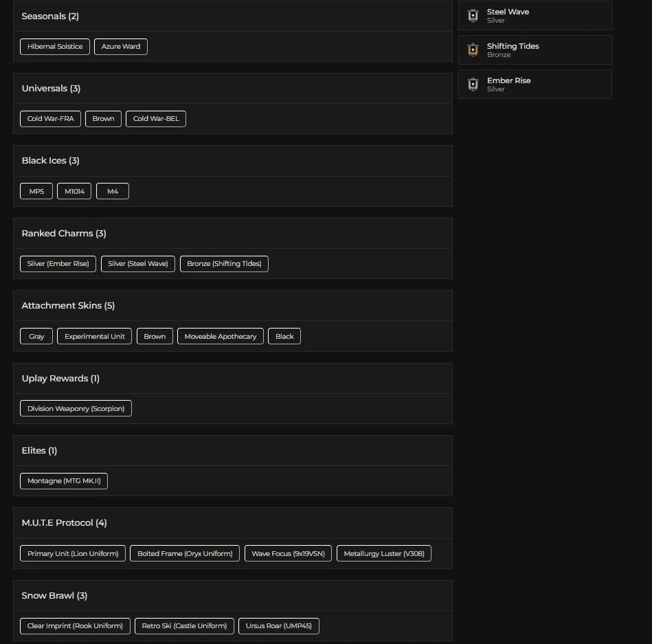This screenshot has height=644, width=652.
Task: Open Division Weaponry (Scorpion) Uplay reward
Action: point(76,409)
